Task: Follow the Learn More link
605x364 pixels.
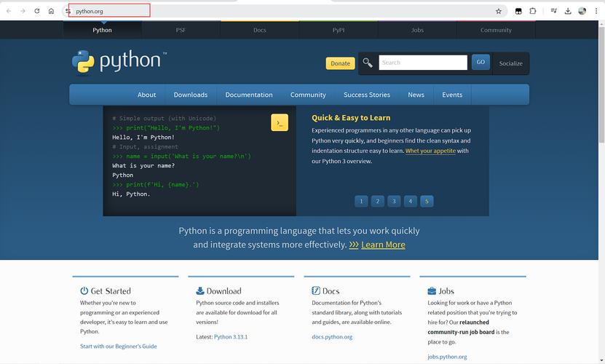Action: (383, 245)
